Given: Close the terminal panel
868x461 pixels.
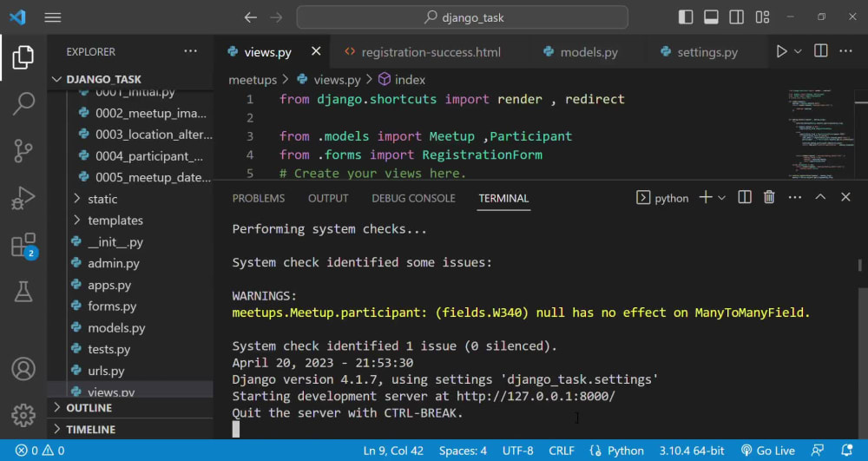Looking at the screenshot, I should 845,197.
